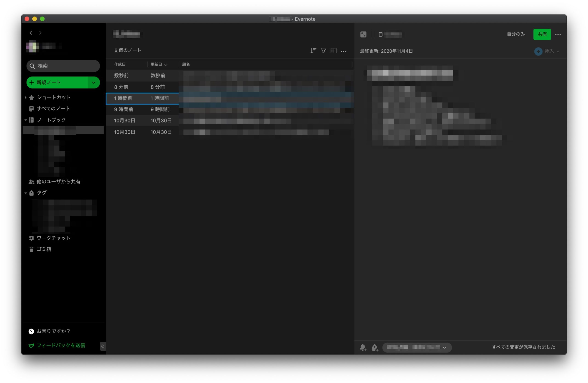Open ワークチャット
Viewport: 588px width, 383px height.
tap(54, 238)
